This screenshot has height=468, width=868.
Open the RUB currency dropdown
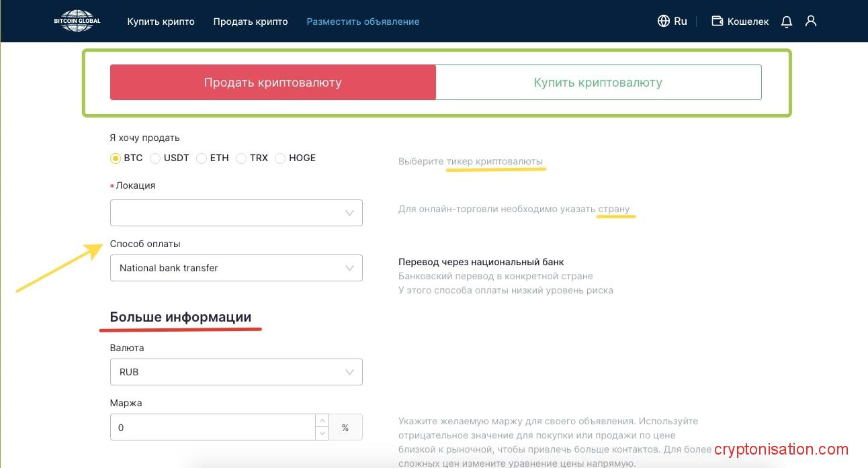tap(236, 372)
